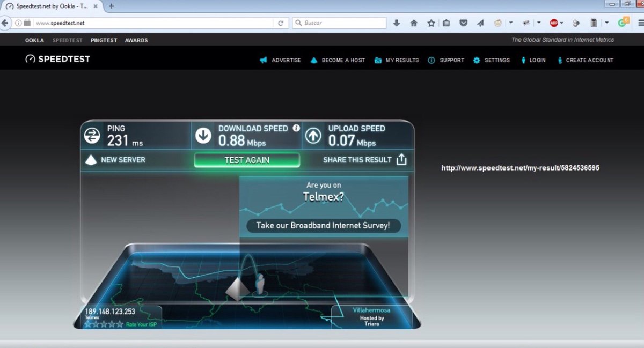Click download speed info icon
The width and height of the screenshot is (644, 348).
296,128
